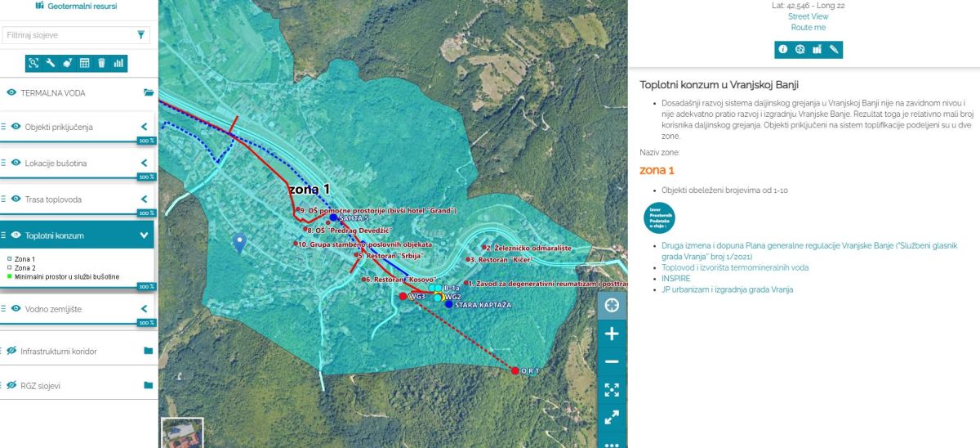Open attribute table icon in layer toolbar

coord(84,63)
